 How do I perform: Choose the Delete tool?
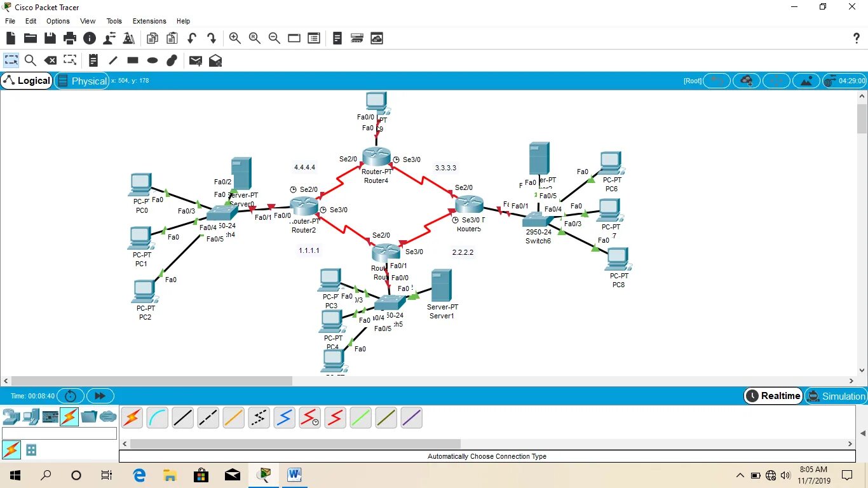(x=50, y=60)
